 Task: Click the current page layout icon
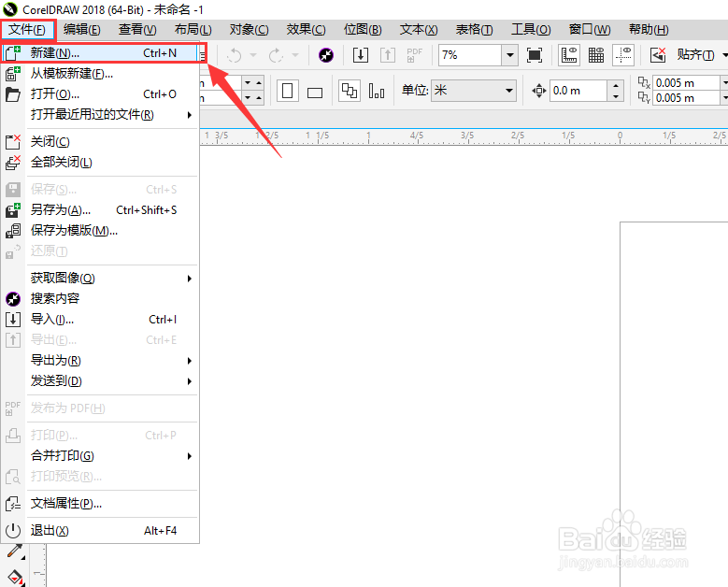coord(377,91)
